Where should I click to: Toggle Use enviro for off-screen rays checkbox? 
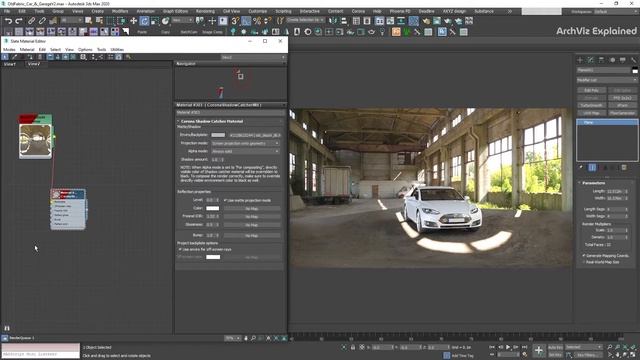[180, 249]
